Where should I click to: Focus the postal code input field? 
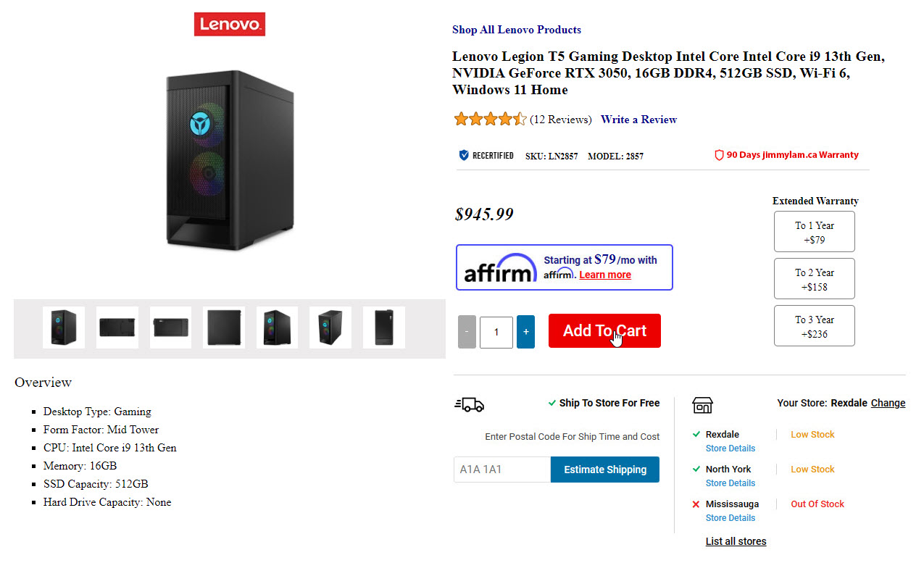coord(501,470)
